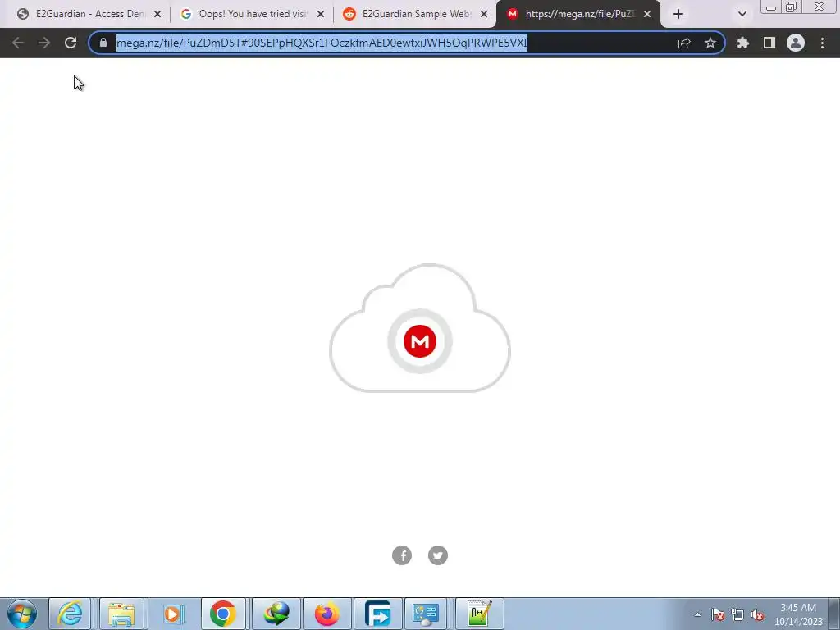Viewport: 840px width, 630px height.
Task: Open the clock showing 3:45 AM
Action: pos(798,614)
